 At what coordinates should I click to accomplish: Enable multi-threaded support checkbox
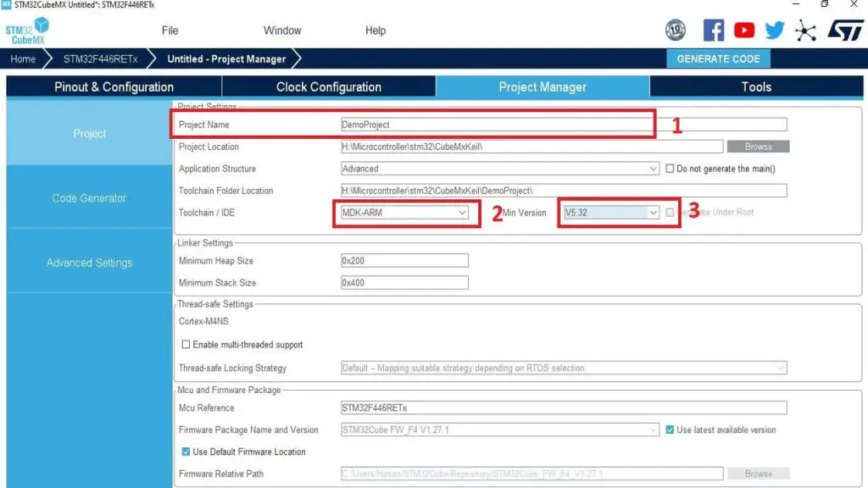[186, 344]
